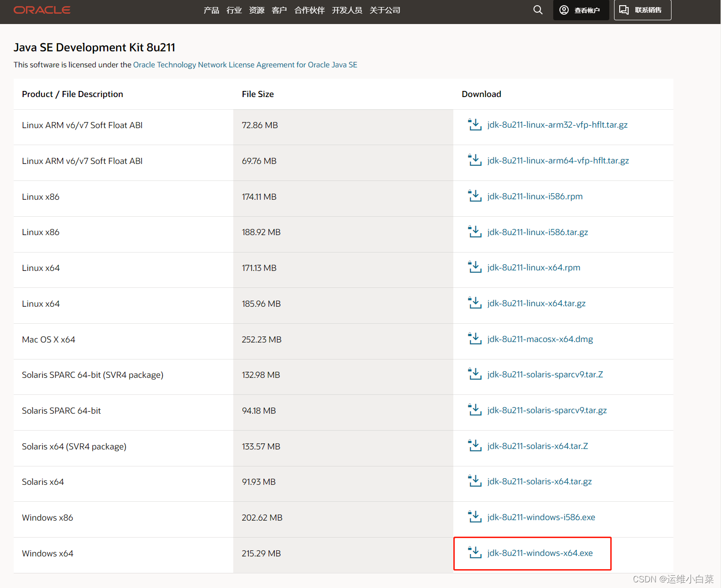Image resolution: width=721 pixels, height=588 pixels.
Task: Open Oracle Technology Network License Agreement link
Action: (x=245, y=65)
